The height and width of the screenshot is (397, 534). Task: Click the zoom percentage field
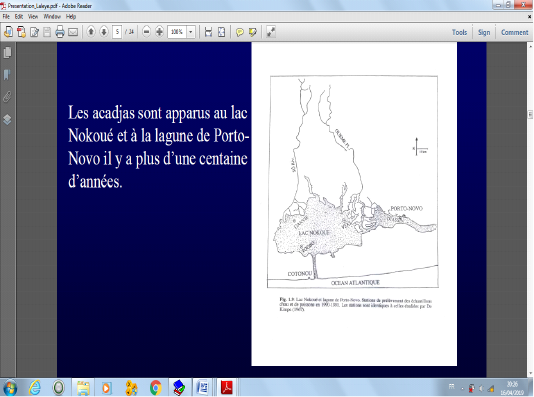(x=177, y=32)
